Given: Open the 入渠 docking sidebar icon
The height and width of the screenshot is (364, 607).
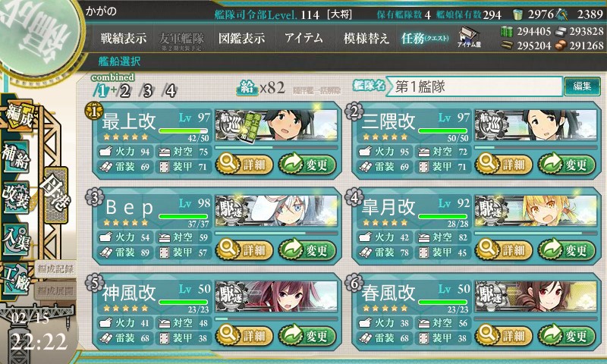Looking at the screenshot, I should click(16, 240).
